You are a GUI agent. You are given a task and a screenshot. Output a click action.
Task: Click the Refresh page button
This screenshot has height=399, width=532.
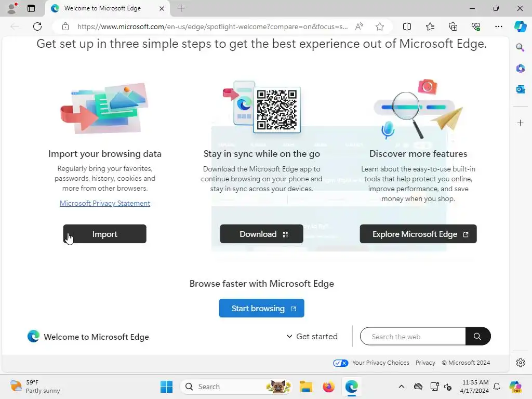(37, 26)
